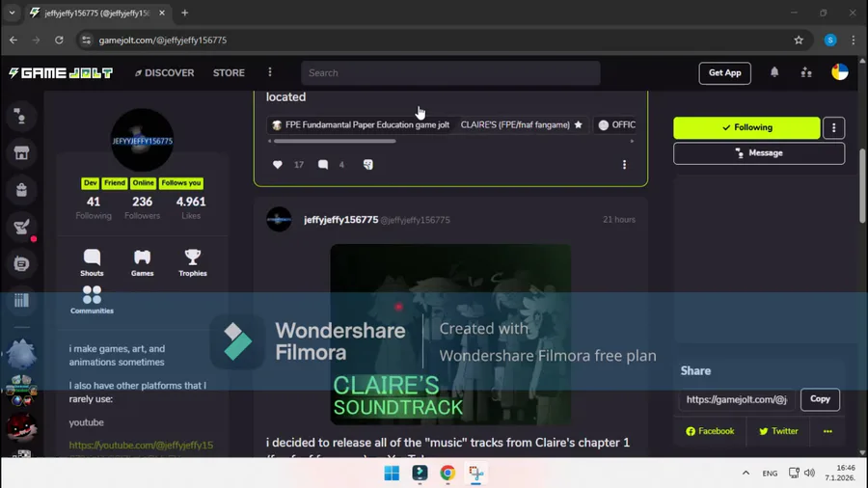The height and width of the screenshot is (488, 868).
Task: Open the chat icon in left sidebar
Action: coord(21,117)
